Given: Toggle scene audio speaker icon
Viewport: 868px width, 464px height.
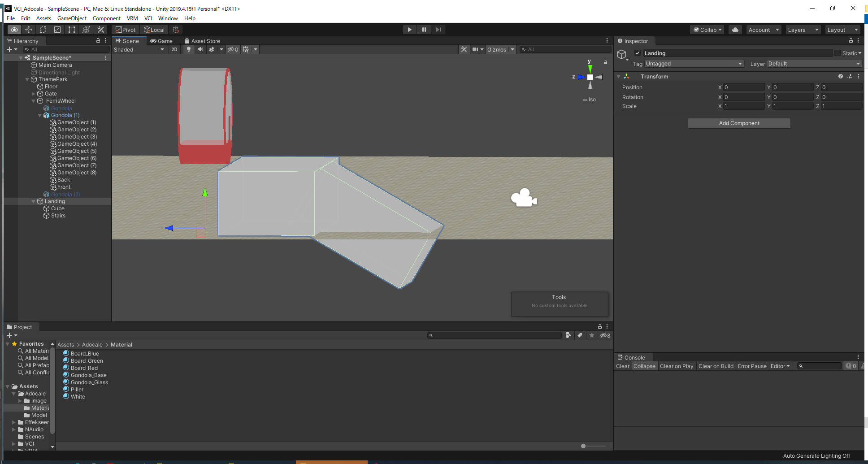Looking at the screenshot, I should (x=200, y=49).
